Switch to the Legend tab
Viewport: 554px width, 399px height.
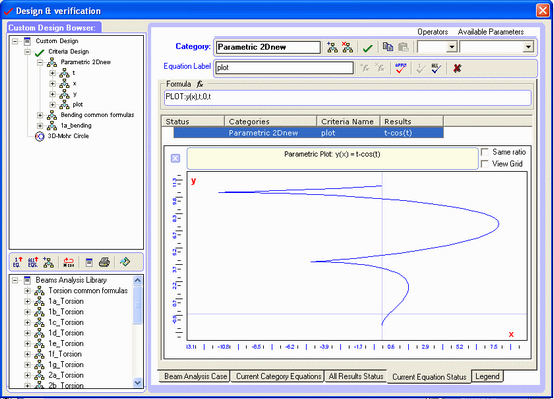[x=487, y=376]
